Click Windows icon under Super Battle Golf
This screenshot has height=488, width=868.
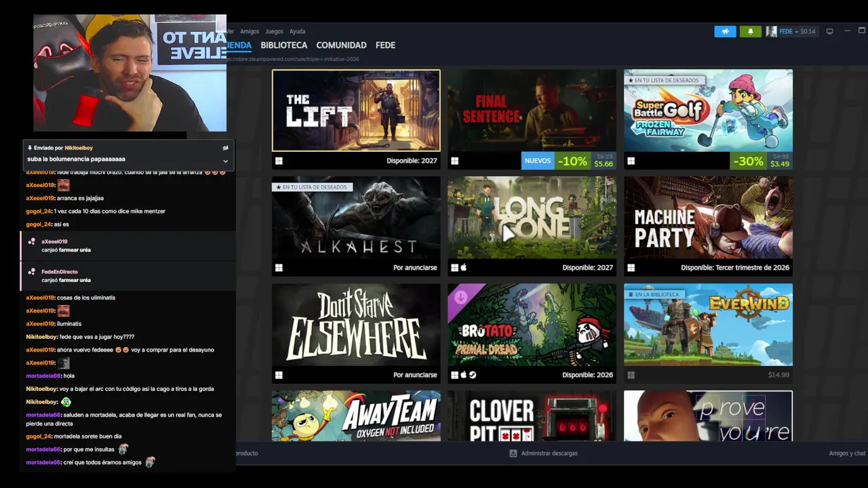pyautogui.click(x=631, y=161)
